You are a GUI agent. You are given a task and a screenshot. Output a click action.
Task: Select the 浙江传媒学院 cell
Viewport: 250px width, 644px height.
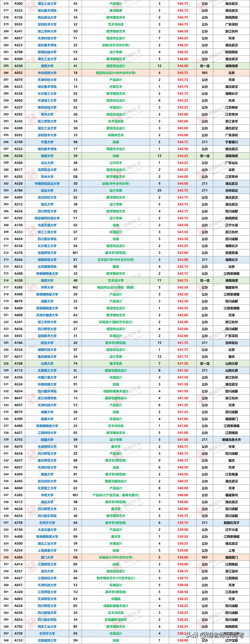47,398
